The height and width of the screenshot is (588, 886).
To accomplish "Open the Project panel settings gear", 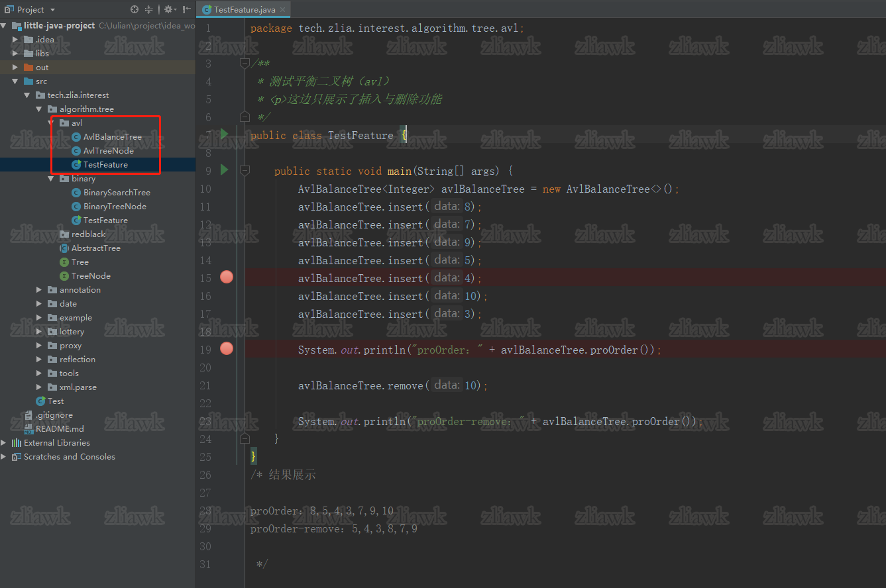I will 168,9.
